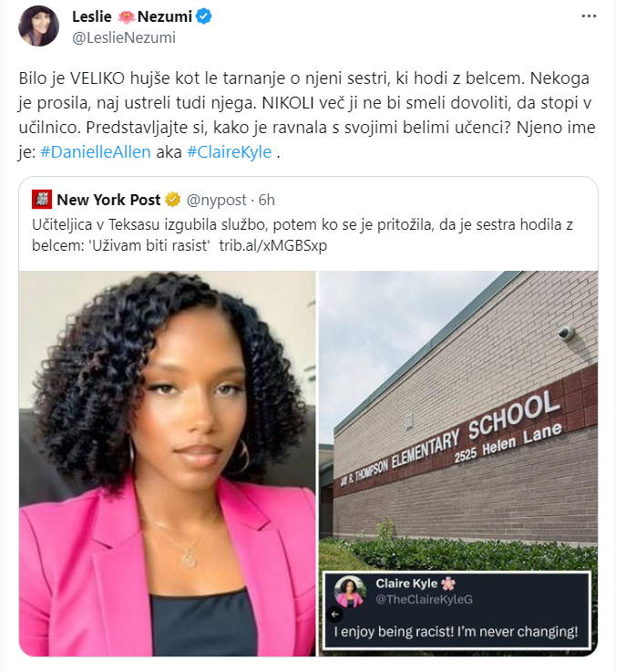Click the New York Post logo icon
Screen dimensions: 626x672
pyautogui.click(x=42, y=200)
